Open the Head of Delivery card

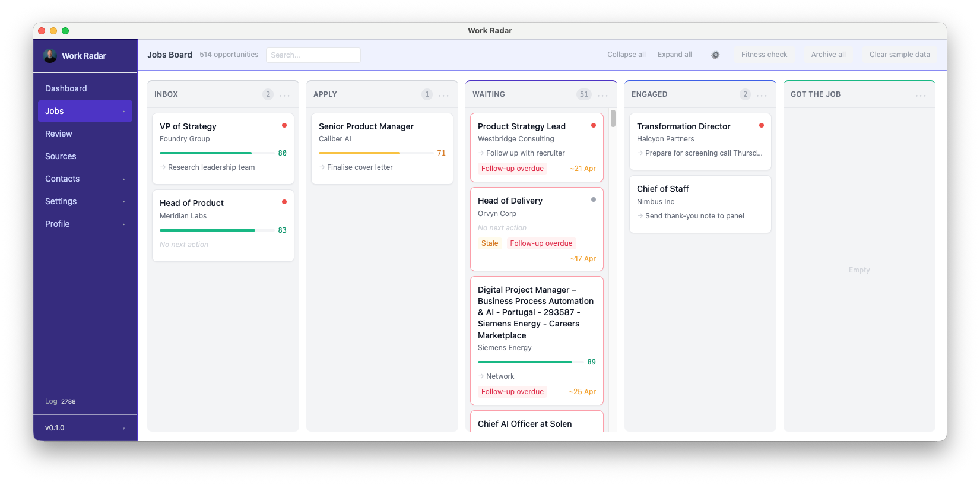[x=537, y=229]
